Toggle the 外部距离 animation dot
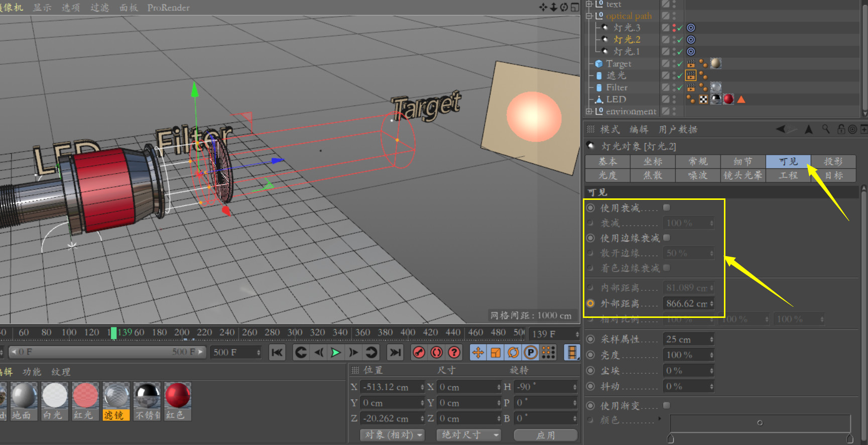Screen dimensions: 868x445 (591, 303)
